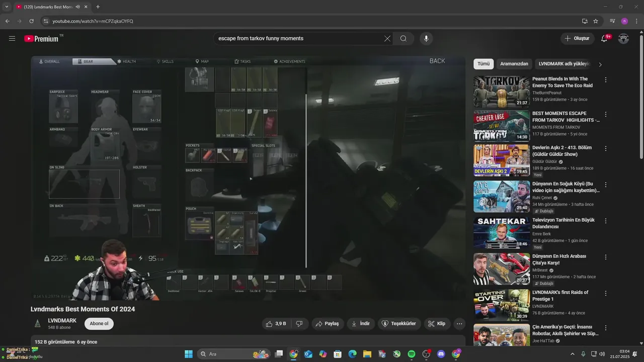
Task: Expand Chrome tab search dropdown
Action: 7,7
